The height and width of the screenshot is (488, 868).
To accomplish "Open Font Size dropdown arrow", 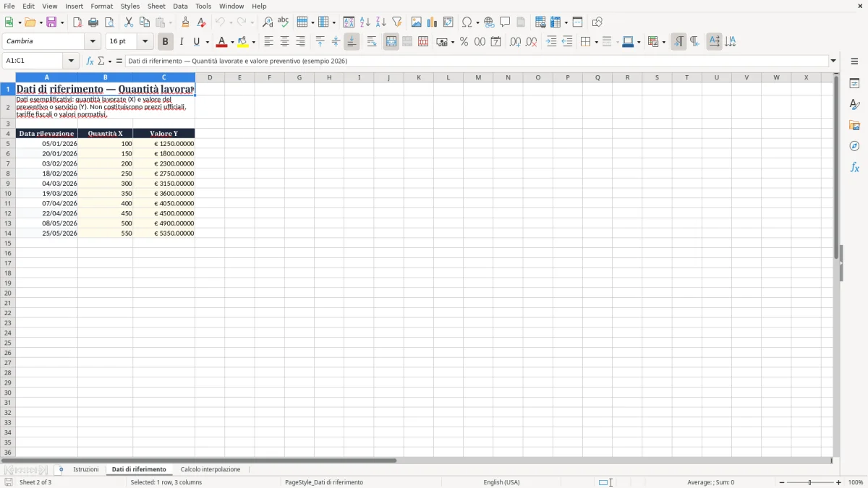I will (145, 42).
